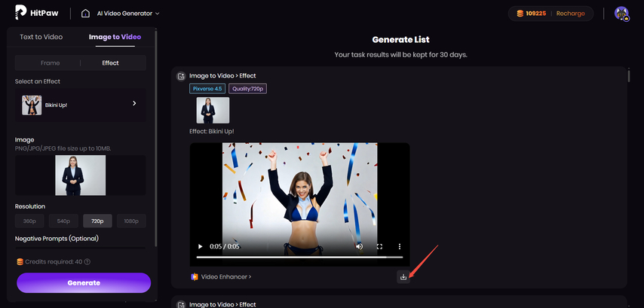The height and width of the screenshot is (308, 644).
Task: Click the "Effect: Bikini Up!" text
Action: (212, 132)
